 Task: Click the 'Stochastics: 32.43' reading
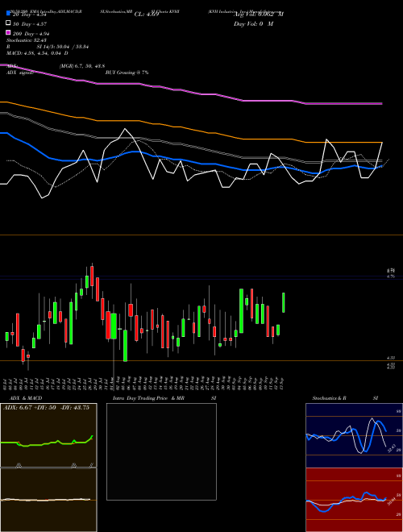point(27,40)
